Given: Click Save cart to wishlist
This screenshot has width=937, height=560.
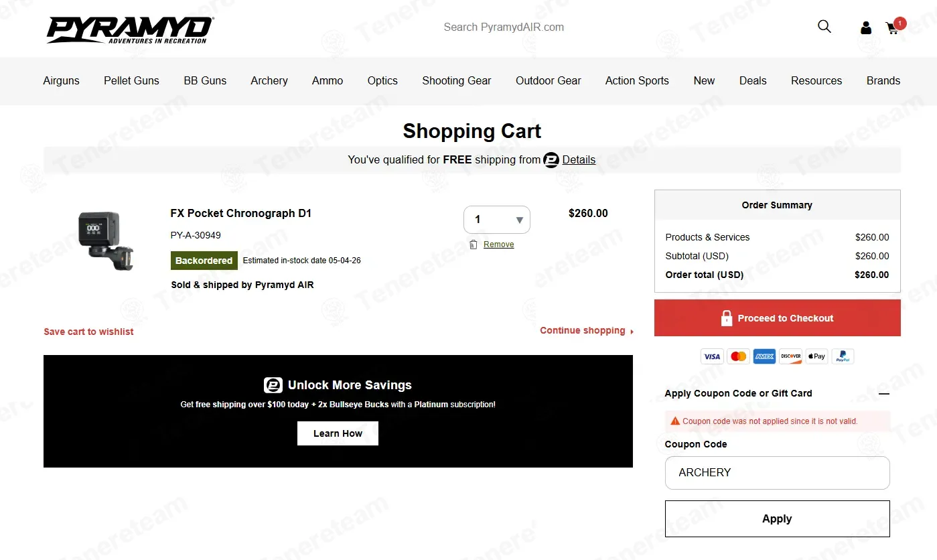Looking at the screenshot, I should (x=88, y=332).
